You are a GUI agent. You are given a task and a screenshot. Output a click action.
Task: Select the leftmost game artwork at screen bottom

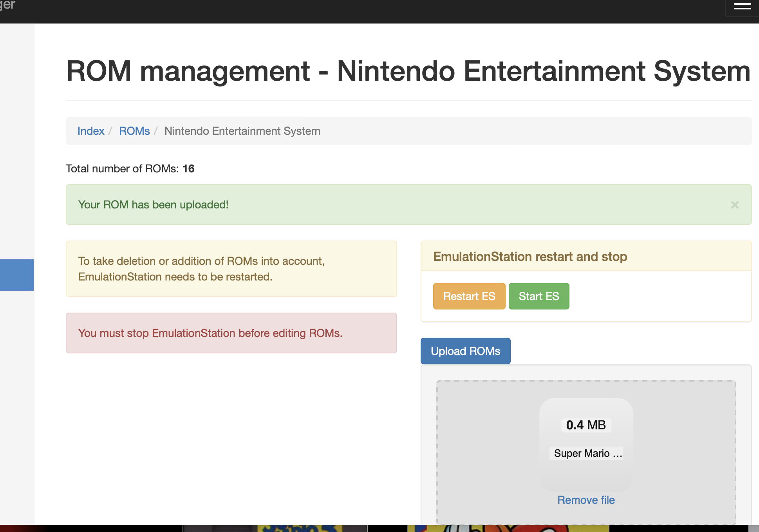pos(90,528)
